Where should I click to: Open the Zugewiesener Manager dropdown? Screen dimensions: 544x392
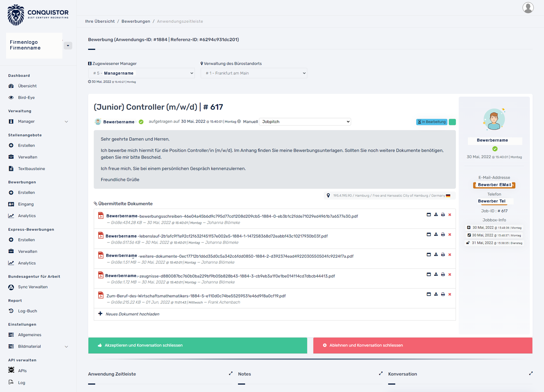coord(141,73)
